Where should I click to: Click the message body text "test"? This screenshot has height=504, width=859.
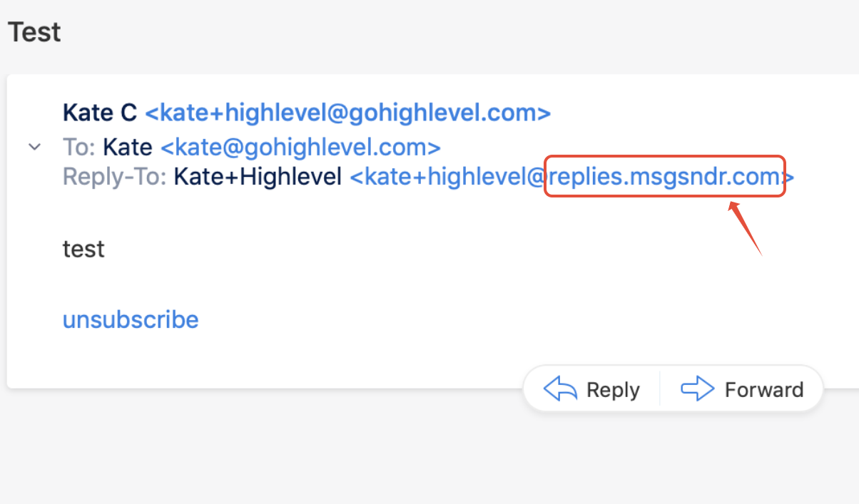pos(83,249)
